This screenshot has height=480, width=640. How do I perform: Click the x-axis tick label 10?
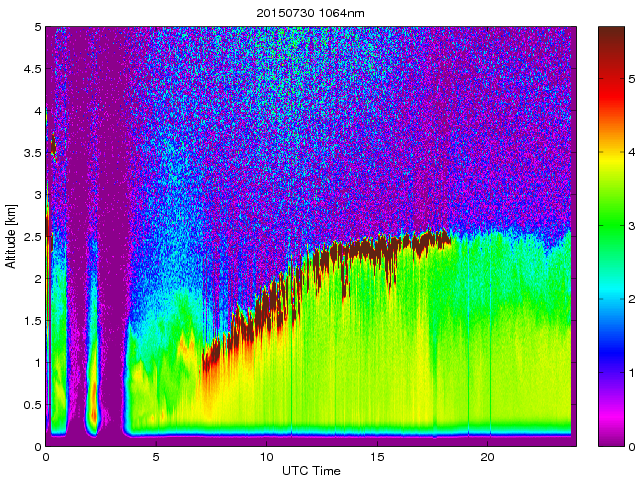pyautogui.click(x=266, y=457)
